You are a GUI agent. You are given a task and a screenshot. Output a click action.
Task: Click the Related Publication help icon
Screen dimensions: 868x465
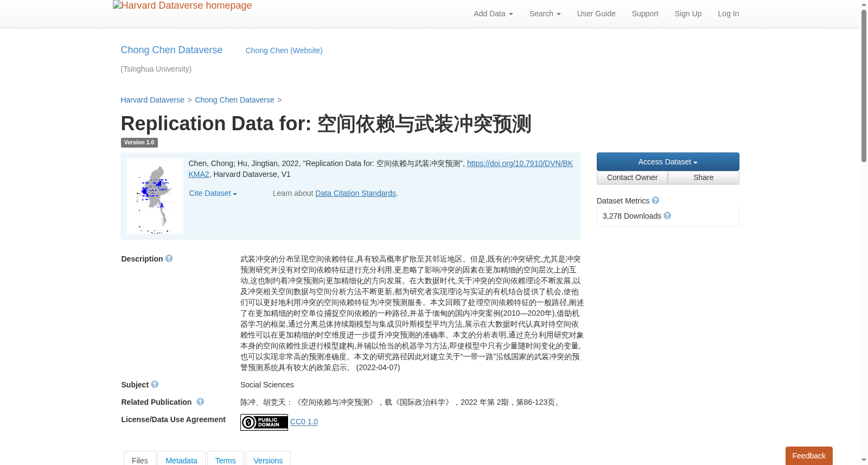pos(200,402)
